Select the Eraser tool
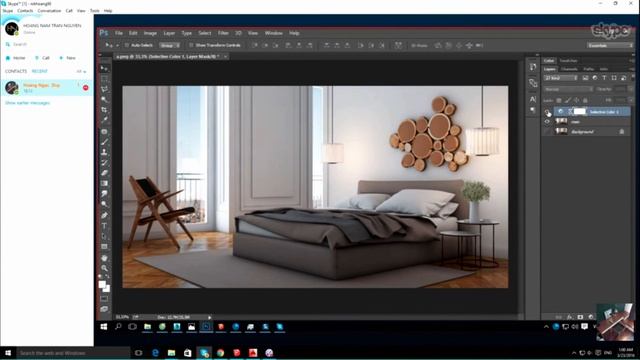This screenshot has width=640, height=360. coord(104,173)
